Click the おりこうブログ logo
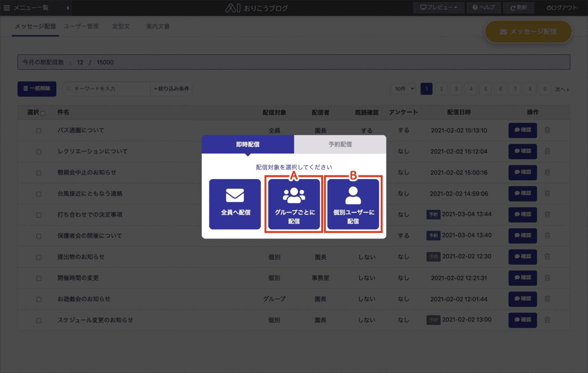Image resolution: width=588 pixels, height=373 pixels. [x=257, y=8]
